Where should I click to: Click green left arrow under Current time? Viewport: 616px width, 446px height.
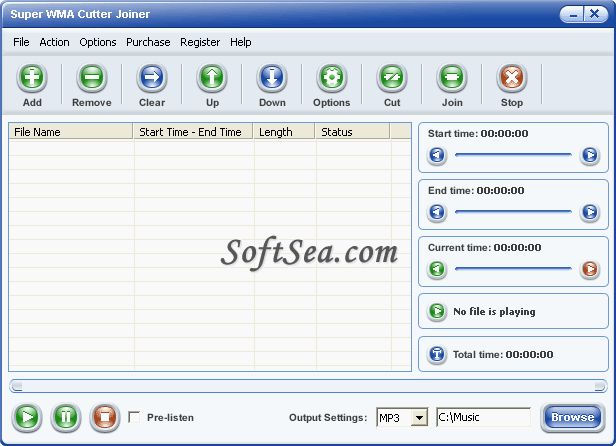[437, 269]
